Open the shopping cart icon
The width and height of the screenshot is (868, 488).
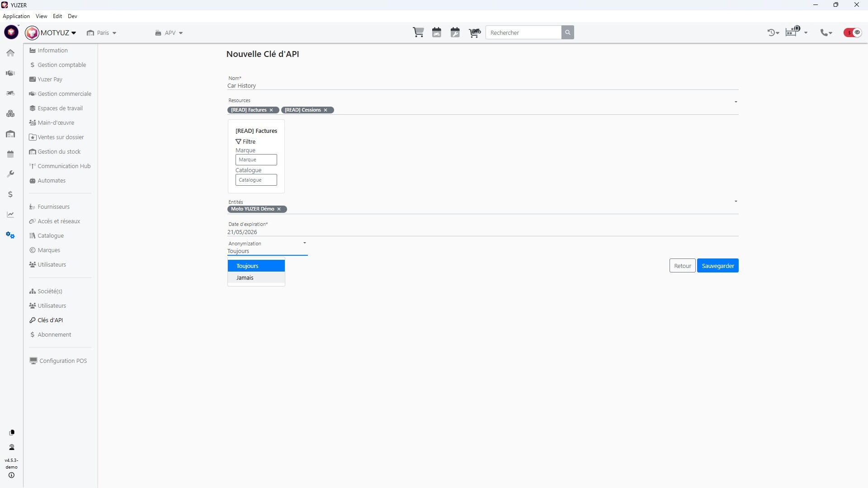click(418, 33)
